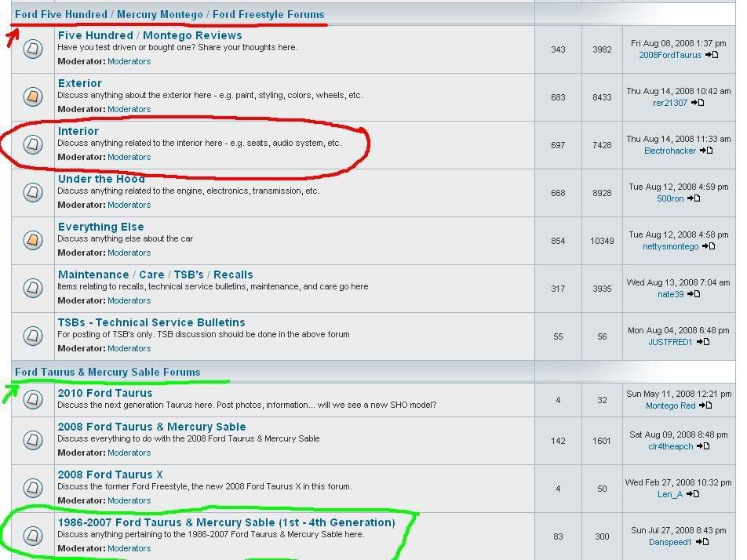View latest post icon next to clr4theapch
This screenshot has height=560, width=747.
click(x=703, y=446)
